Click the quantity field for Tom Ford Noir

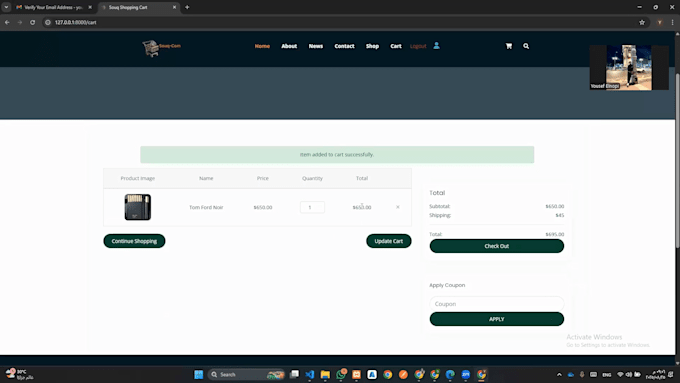312,207
